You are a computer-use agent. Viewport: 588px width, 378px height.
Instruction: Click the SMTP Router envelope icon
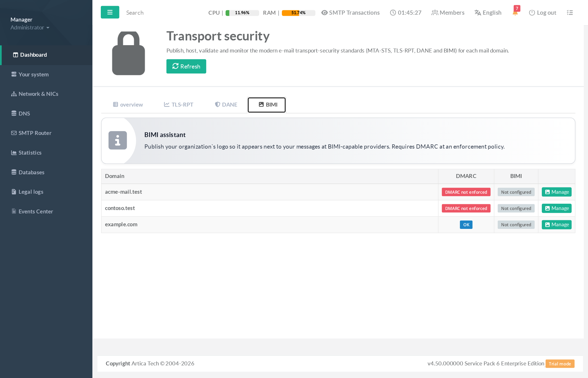[x=14, y=133]
